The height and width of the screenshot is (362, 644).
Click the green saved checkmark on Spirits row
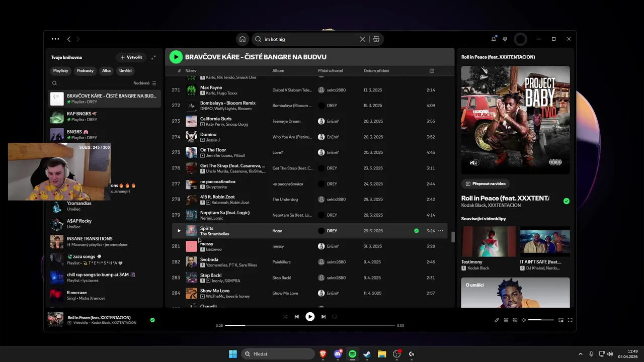(416, 231)
